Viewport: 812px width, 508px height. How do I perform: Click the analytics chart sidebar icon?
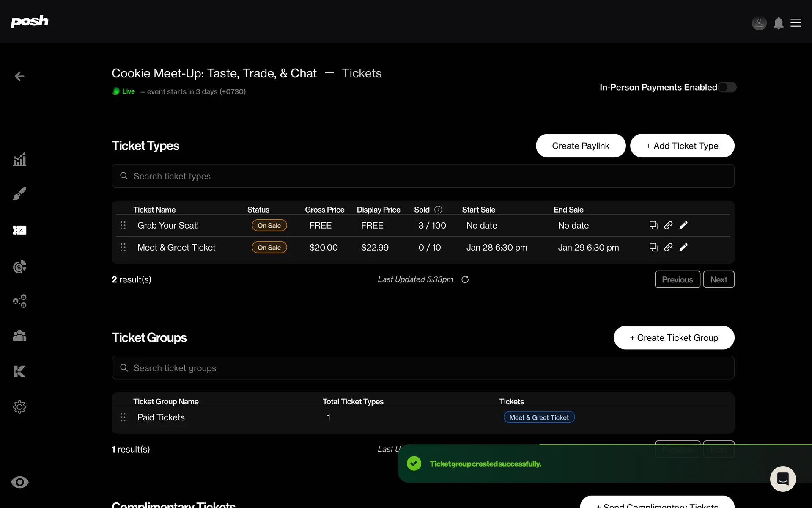pyautogui.click(x=19, y=160)
